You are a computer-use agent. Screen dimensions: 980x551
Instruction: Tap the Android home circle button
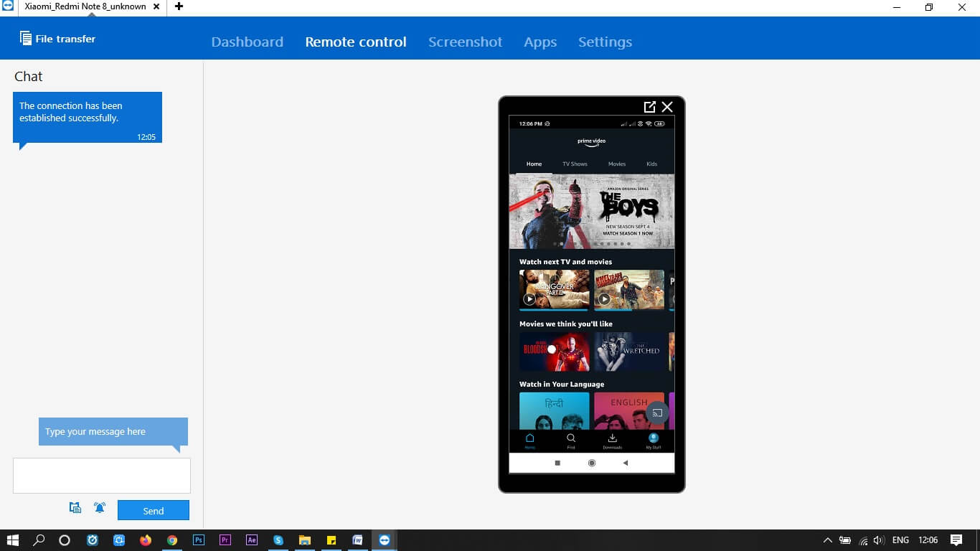pos(592,463)
